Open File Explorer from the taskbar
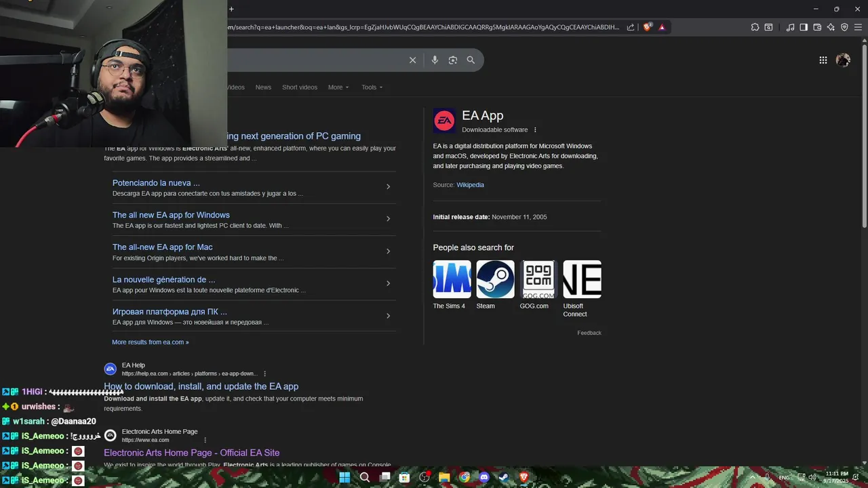The image size is (868, 488). (444, 477)
